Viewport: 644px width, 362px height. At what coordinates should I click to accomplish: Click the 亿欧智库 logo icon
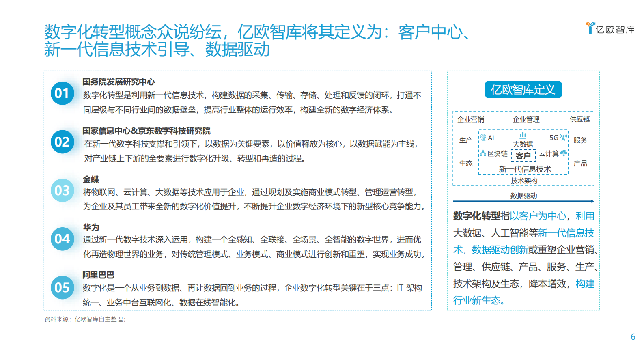pos(590,28)
